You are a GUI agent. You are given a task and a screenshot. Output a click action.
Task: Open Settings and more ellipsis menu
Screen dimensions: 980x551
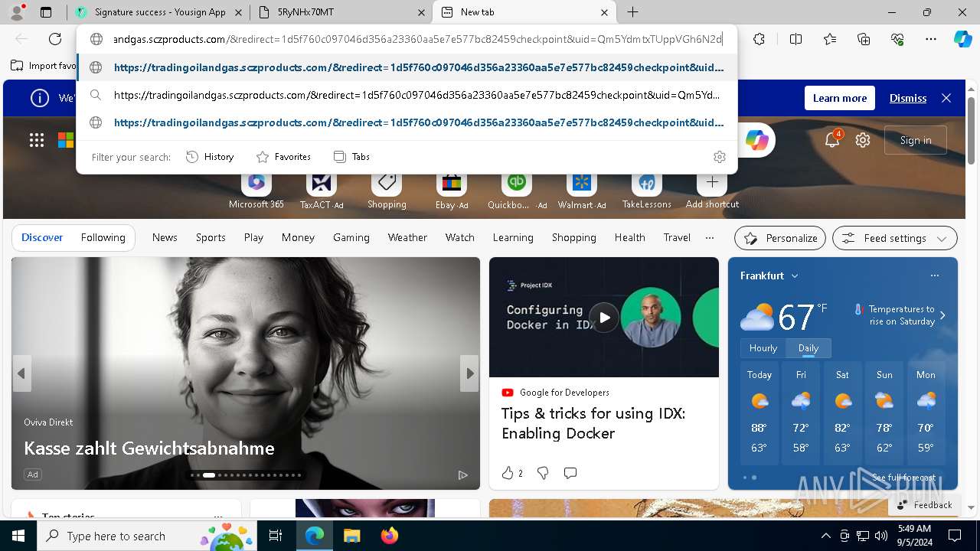click(x=931, y=39)
